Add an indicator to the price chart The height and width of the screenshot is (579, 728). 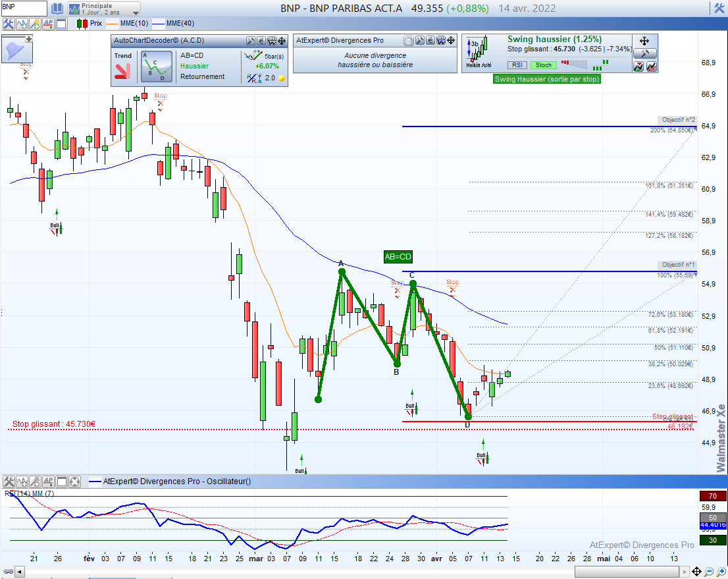pyautogui.click(x=22, y=24)
